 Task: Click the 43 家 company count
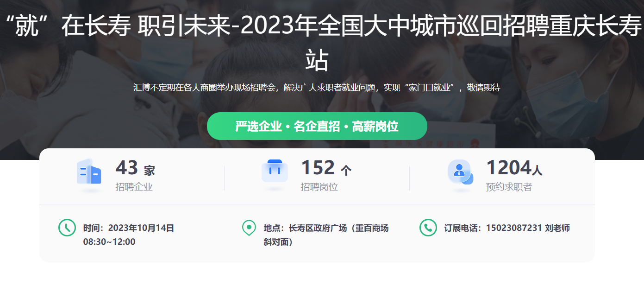coord(135,168)
